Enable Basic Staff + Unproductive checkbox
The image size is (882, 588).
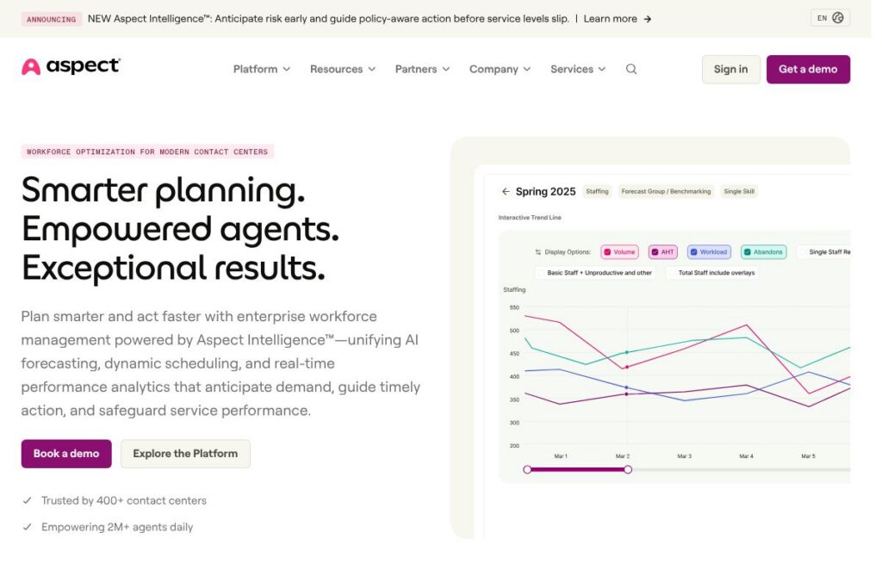[x=541, y=273]
